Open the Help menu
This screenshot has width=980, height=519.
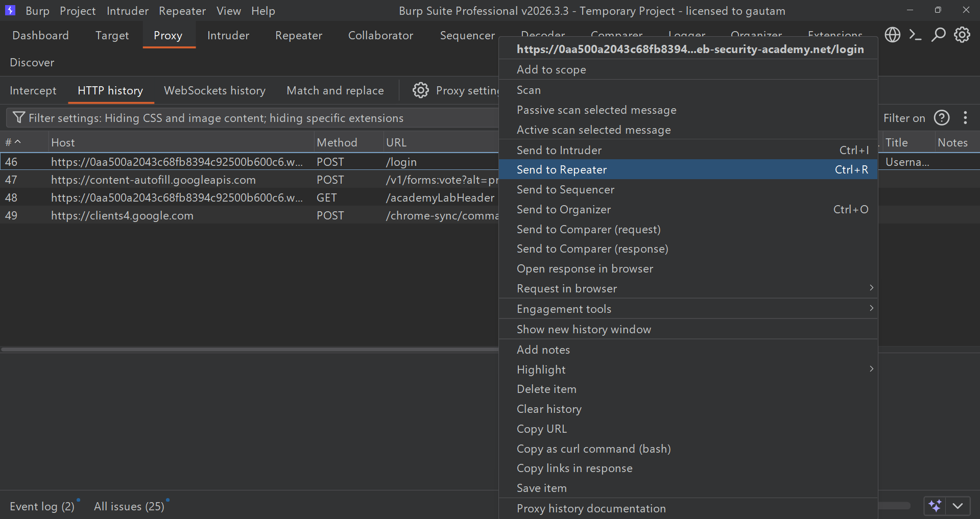pyautogui.click(x=263, y=11)
